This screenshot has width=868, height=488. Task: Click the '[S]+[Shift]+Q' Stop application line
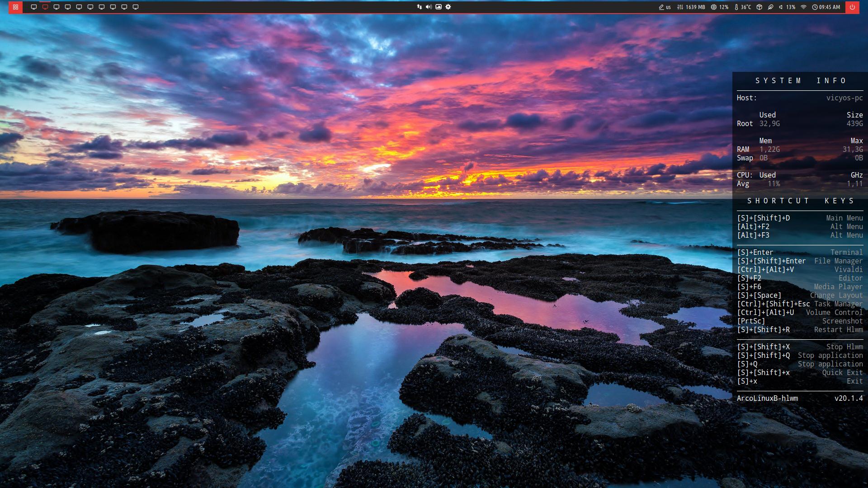(800, 355)
